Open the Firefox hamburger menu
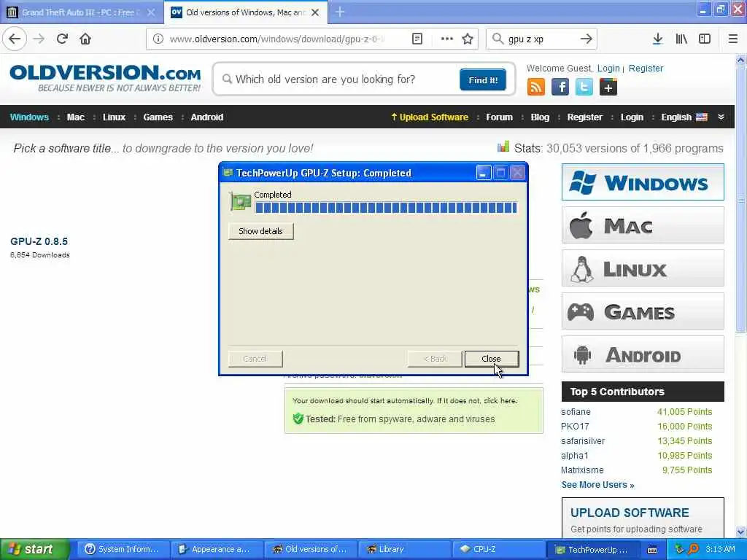The width and height of the screenshot is (747, 560). point(733,39)
